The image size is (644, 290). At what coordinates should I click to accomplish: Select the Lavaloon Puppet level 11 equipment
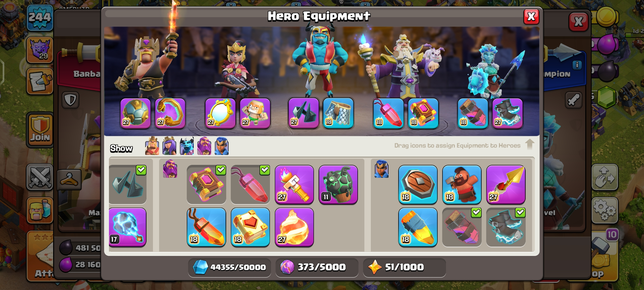point(338,185)
